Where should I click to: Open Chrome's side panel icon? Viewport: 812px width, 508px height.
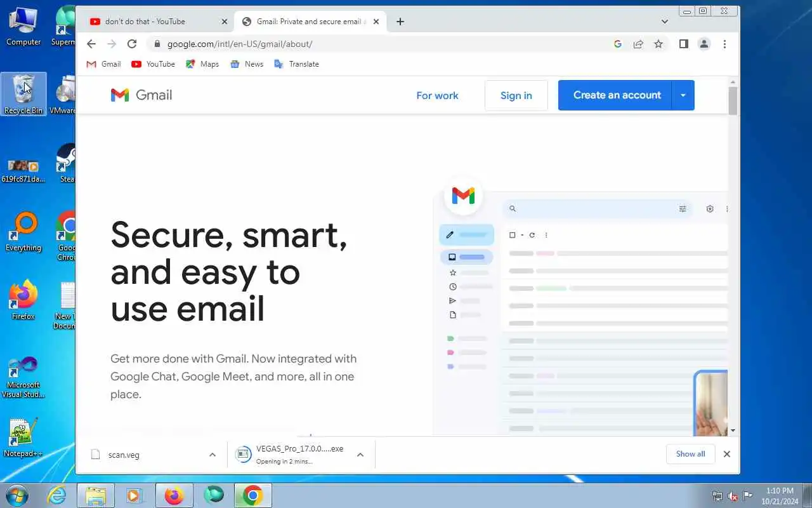click(x=683, y=44)
